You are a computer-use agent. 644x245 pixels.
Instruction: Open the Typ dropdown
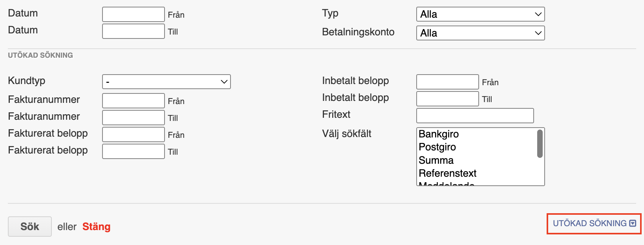coord(480,15)
